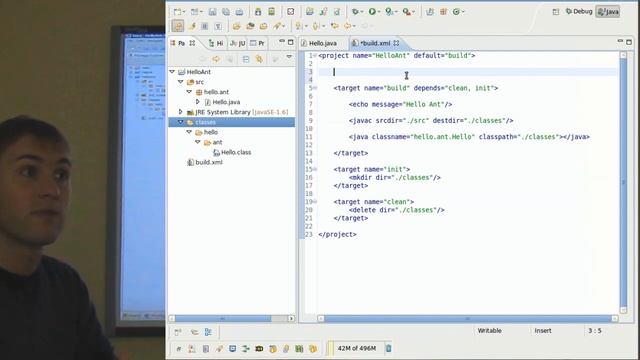Open the Package Explorer view menu dropdown
The width and height of the screenshot is (640, 360).
289,58
